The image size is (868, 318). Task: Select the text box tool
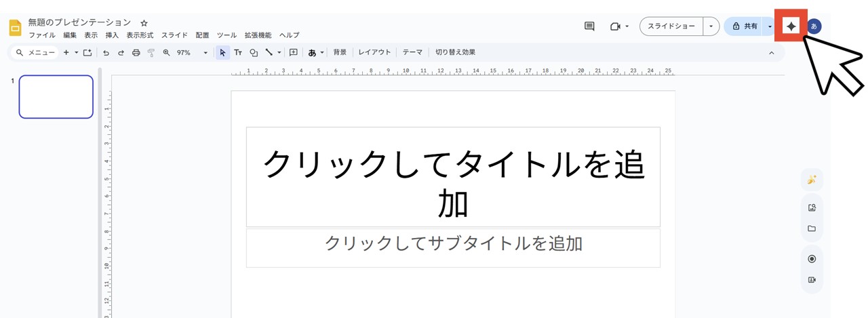click(x=238, y=52)
